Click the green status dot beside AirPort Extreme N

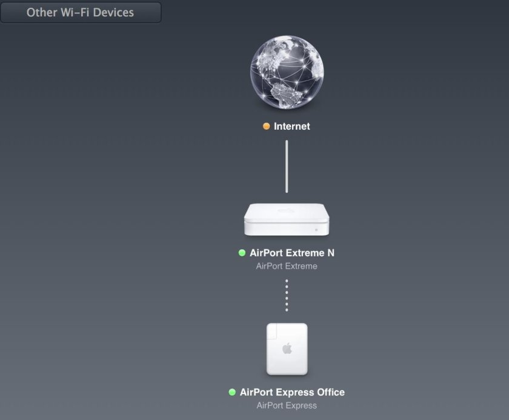click(x=241, y=253)
